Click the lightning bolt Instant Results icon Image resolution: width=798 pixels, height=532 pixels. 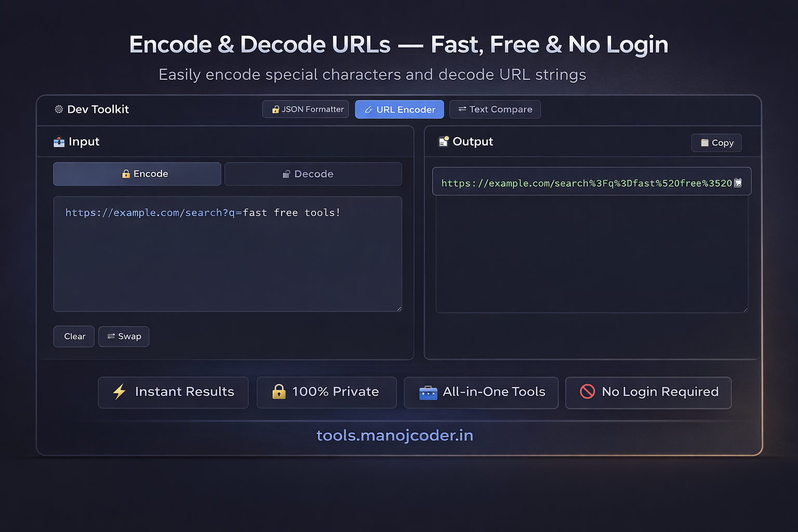tap(120, 392)
